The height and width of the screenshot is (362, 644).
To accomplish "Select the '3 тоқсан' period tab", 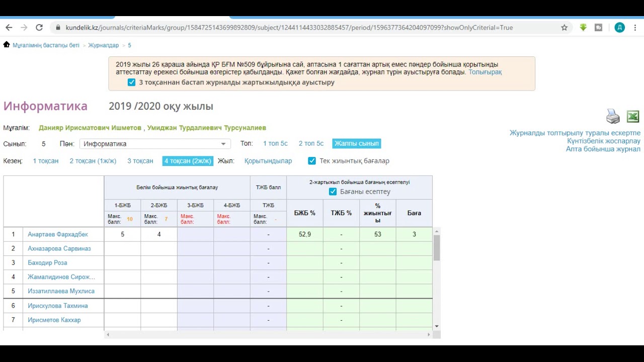I will pos(140,161).
